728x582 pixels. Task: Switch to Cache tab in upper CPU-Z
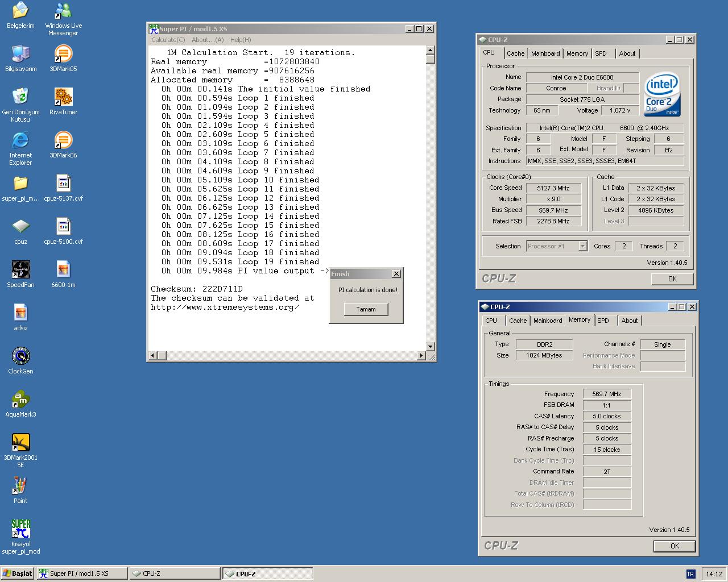pos(516,53)
